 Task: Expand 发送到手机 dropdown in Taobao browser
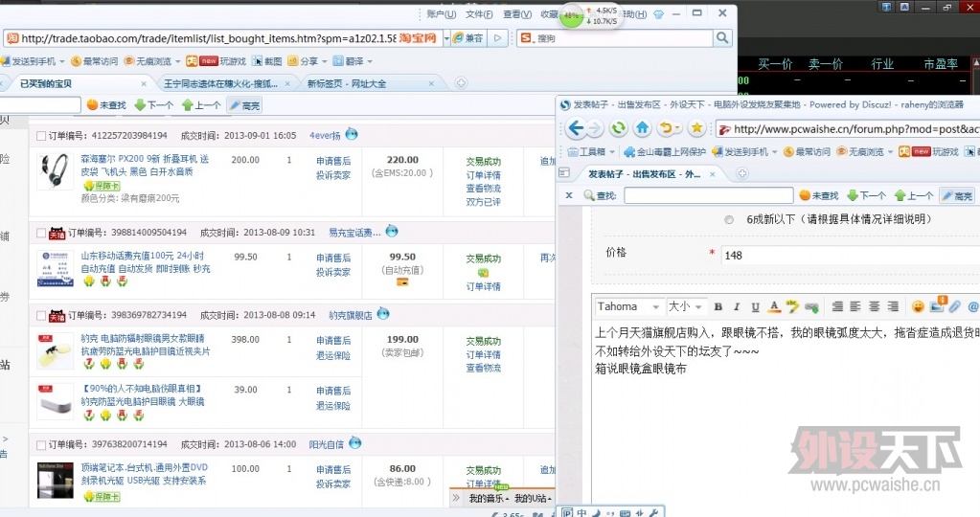(62, 61)
